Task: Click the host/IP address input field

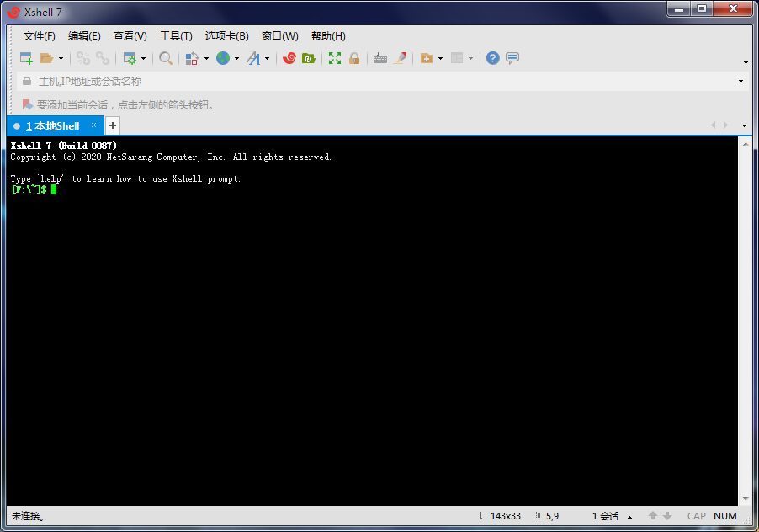Action: (382, 82)
